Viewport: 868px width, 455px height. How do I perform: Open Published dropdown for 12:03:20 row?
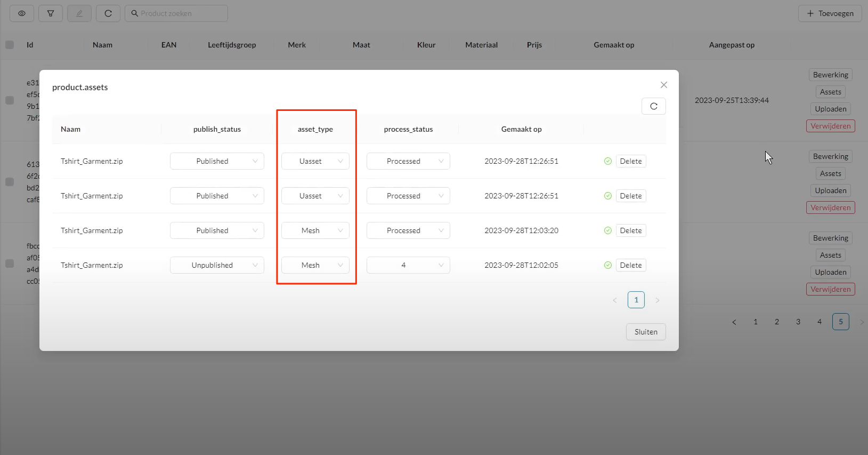[x=217, y=230]
